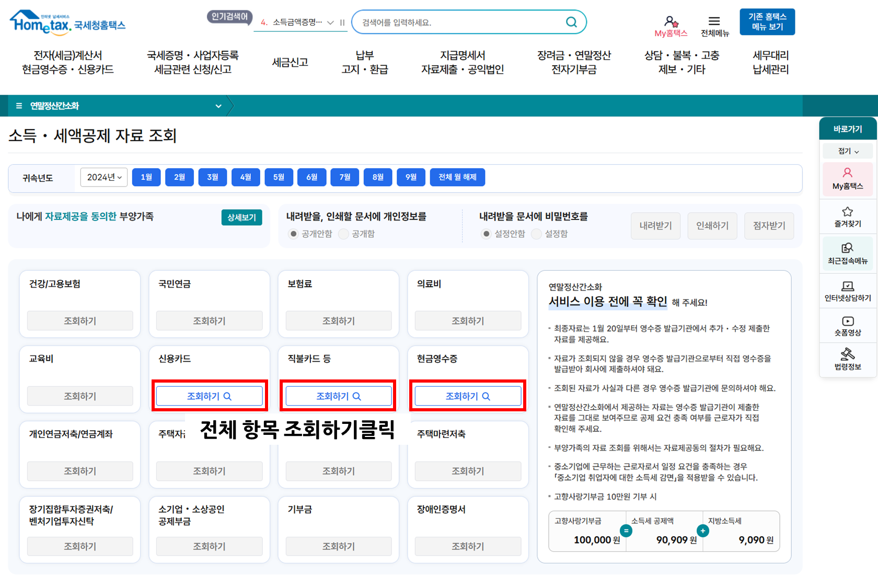This screenshot has height=588, width=878.
Task: Click 조회하기 under 신용카드
Action: pos(209,396)
